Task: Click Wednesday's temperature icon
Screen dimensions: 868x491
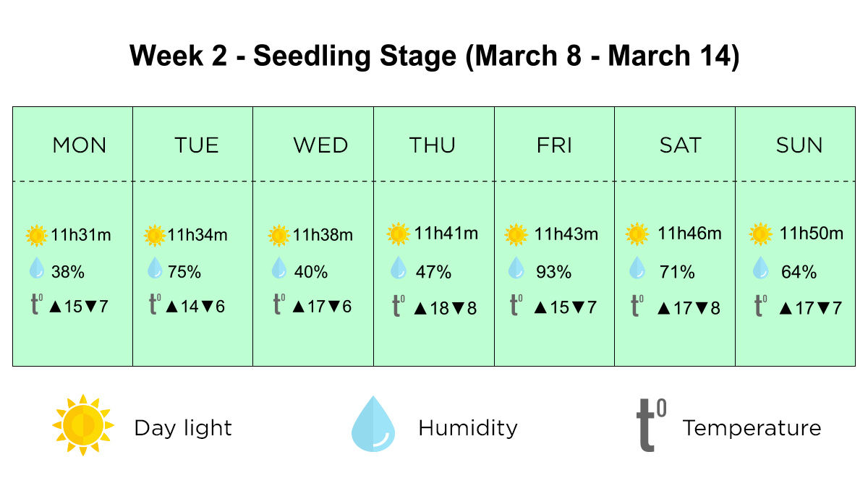Action: point(279,304)
